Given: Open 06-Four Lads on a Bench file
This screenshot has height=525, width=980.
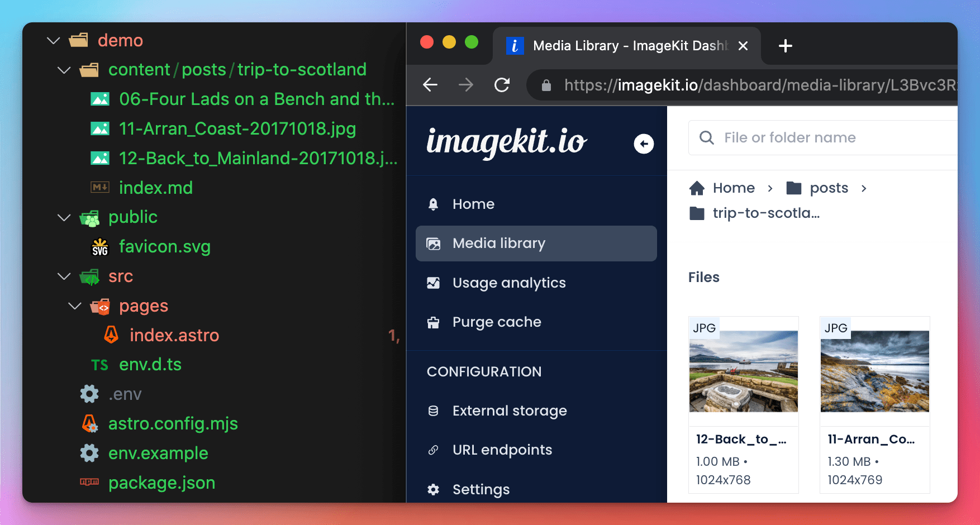Looking at the screenshot, I should point(257,99).
